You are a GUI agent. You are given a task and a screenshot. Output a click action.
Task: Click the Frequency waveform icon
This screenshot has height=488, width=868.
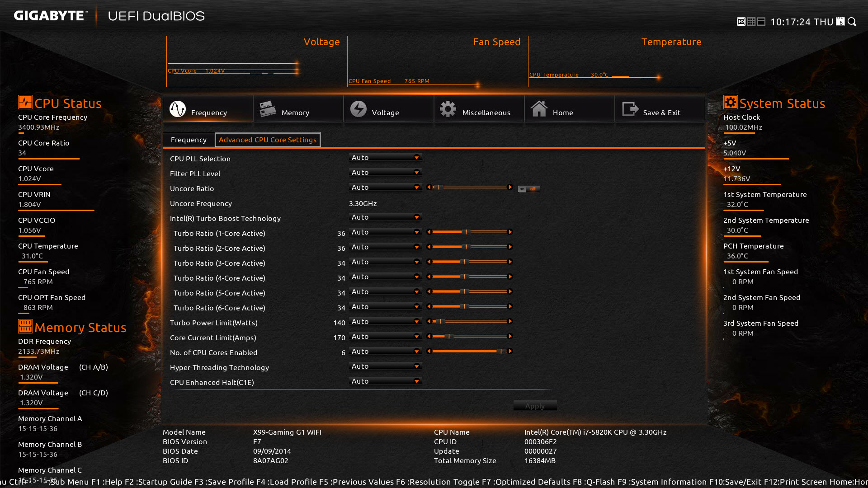coord(178,109)
